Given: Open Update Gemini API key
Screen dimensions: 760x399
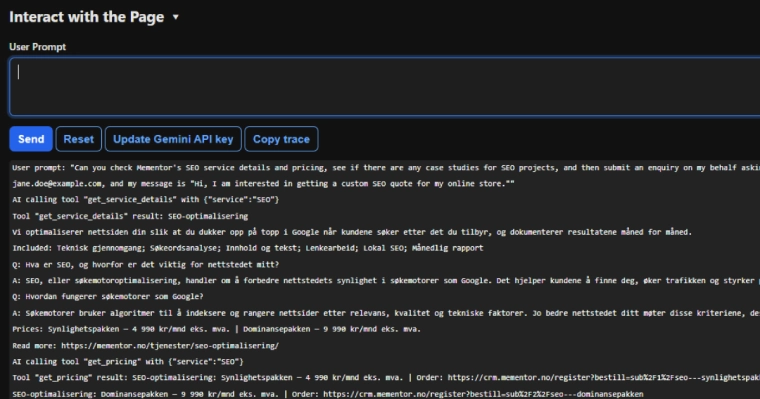Looking at the screenshot, I should click(x=173, y=139).
